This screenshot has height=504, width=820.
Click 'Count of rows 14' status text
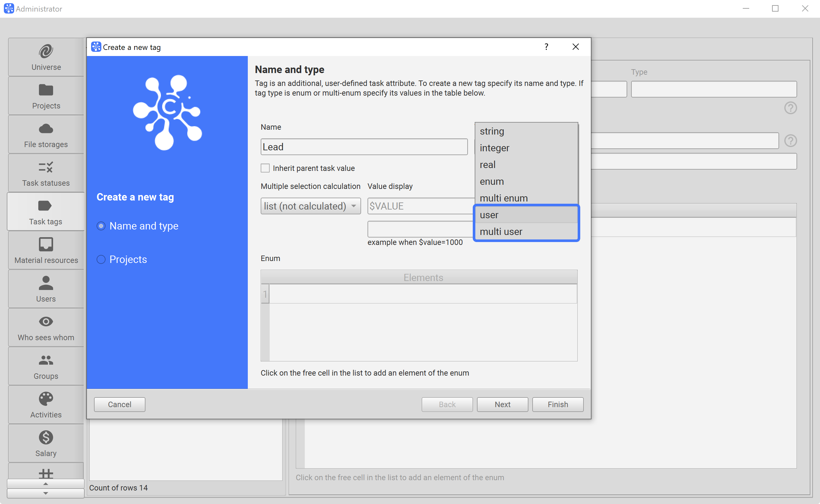(x=118, y=488)
